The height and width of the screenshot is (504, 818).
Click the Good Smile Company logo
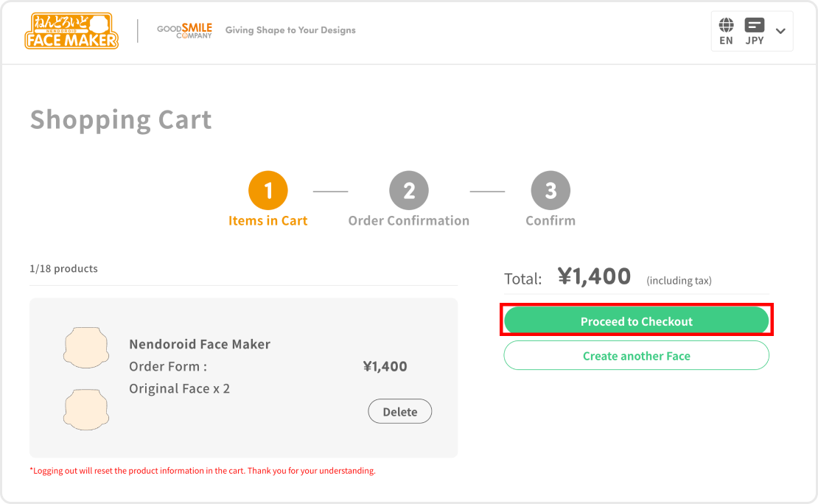tap(184, 30)
